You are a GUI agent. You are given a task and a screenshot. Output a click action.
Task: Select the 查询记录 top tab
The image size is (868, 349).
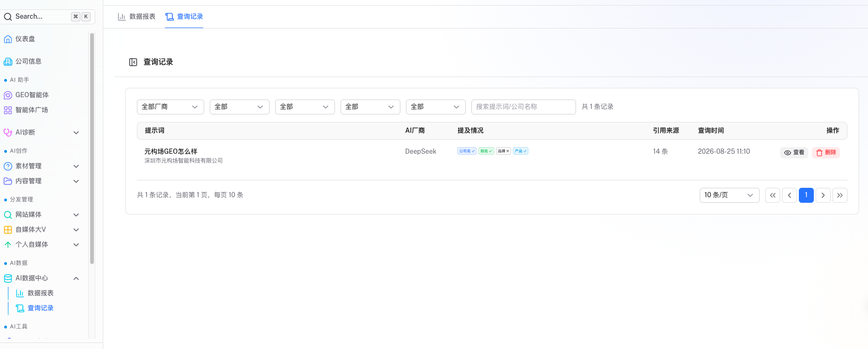[x=184, y=17]
